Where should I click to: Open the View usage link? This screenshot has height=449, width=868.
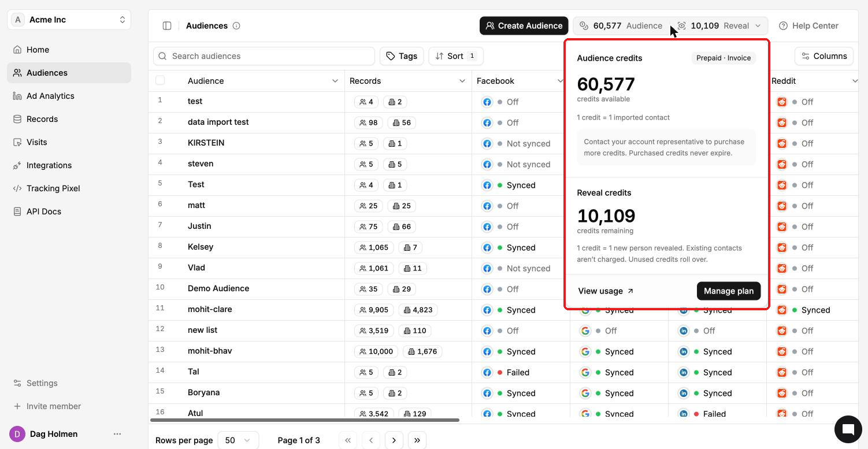coord(606,291)
